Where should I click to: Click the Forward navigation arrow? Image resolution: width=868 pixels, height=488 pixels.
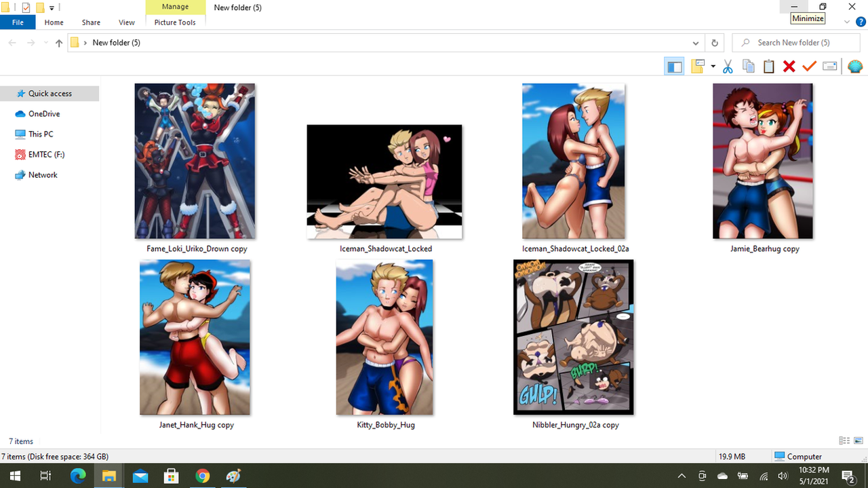(31, 43)
